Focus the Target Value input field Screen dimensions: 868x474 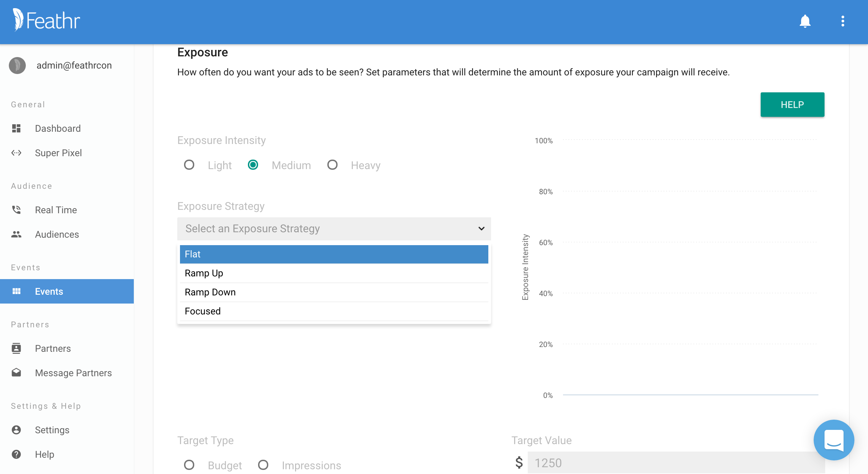(676, 463)
